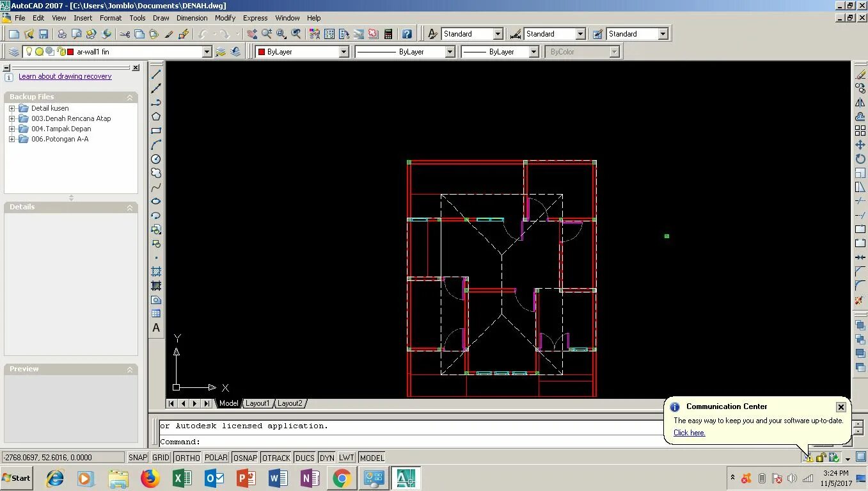Open the ar-wall1 fin layer dropdown
The image size is (868, 491).
coord(207,52)
